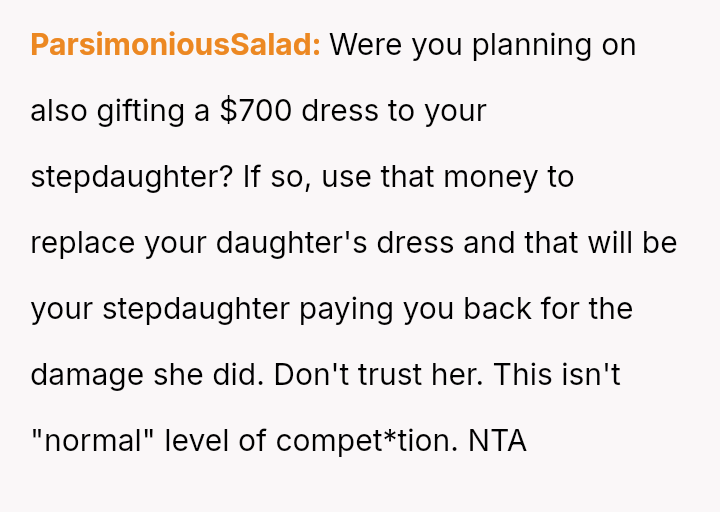Viewport: 720px width, 512px height.
Task: Click the word "Were" after the username
Action: point(363,45)
